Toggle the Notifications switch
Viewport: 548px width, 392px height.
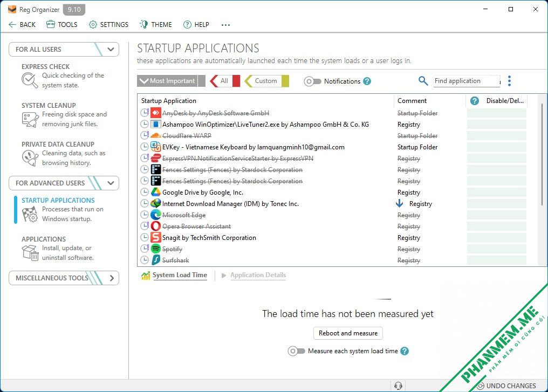tap(312, 81)
